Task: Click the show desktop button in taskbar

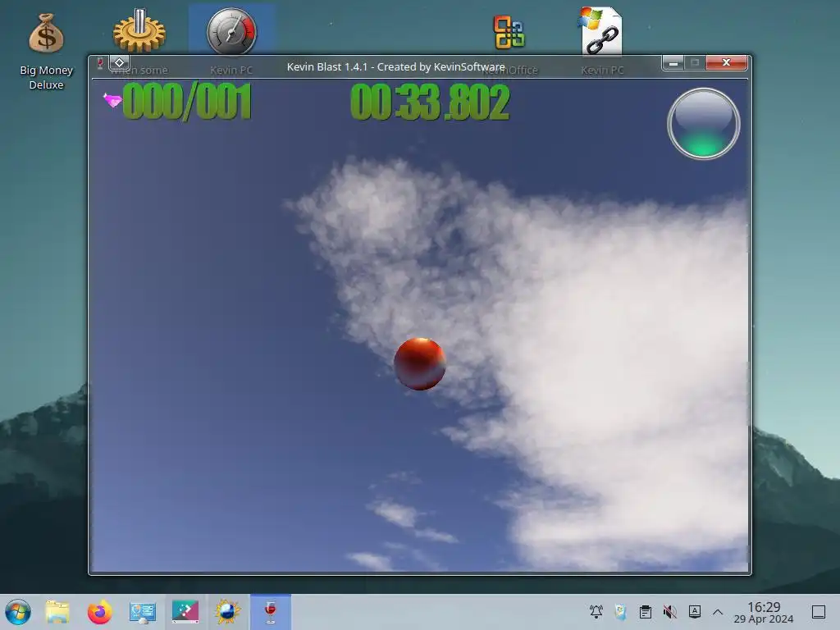Action: click(818, 612)
